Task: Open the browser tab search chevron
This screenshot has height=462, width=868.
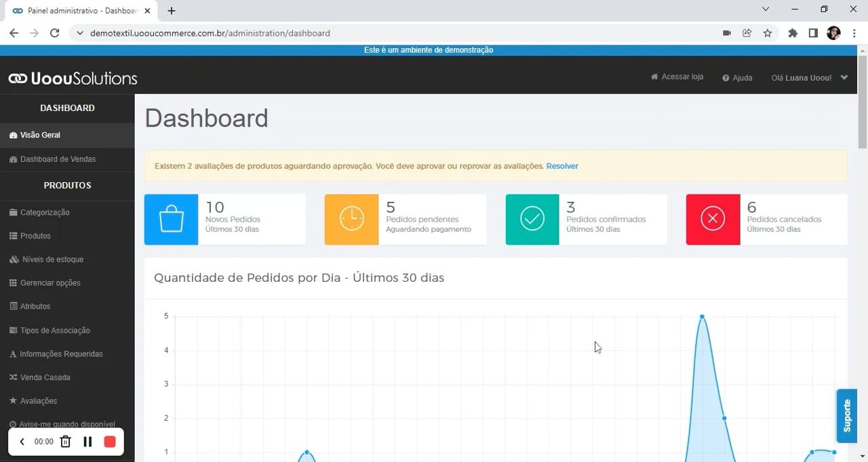Action: coord(765,9)
